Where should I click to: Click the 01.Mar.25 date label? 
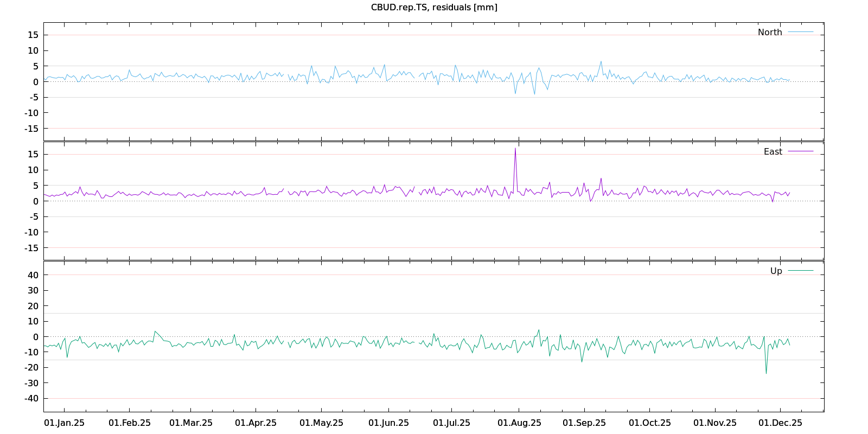pyautogui.click(x=191, y=423)
